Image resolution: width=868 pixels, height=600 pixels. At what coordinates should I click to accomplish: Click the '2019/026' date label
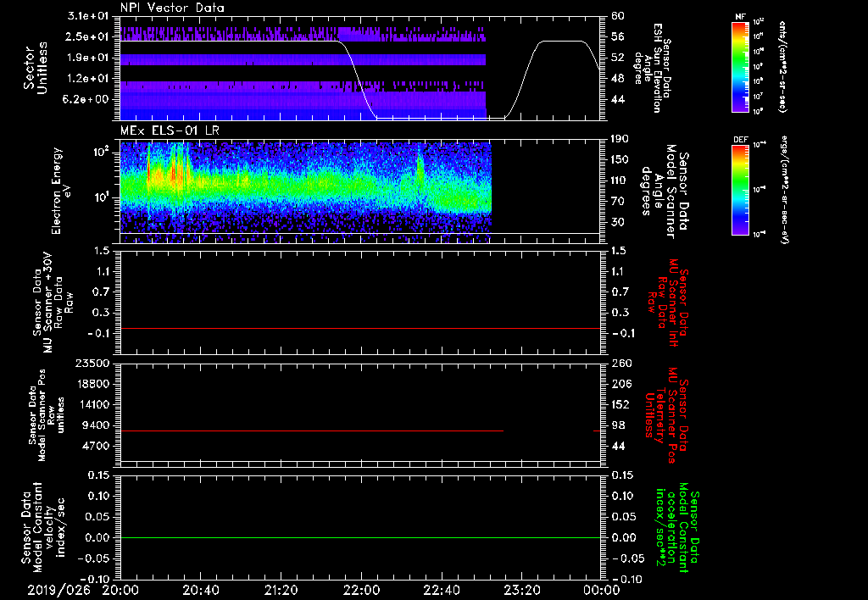point(58,590)
